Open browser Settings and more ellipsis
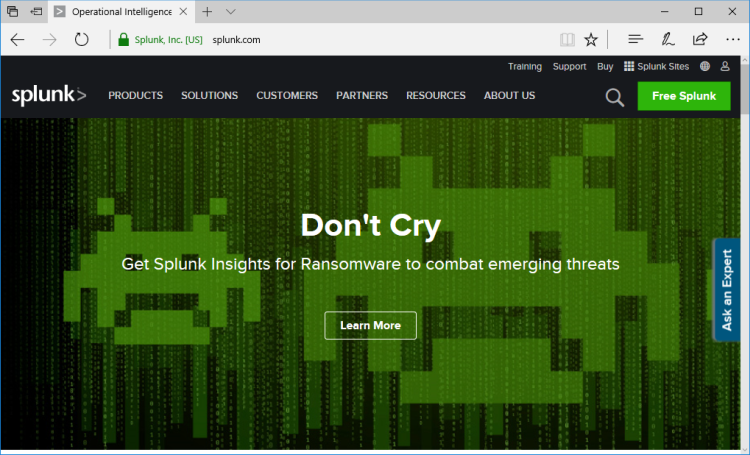This screenshot has width=750, height=455. pos(732,40)
